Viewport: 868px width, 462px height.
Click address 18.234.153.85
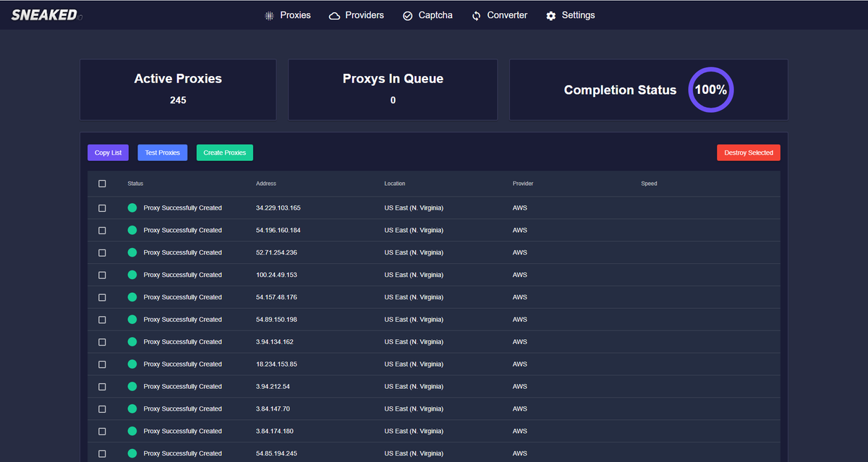(x=276, y=364)
